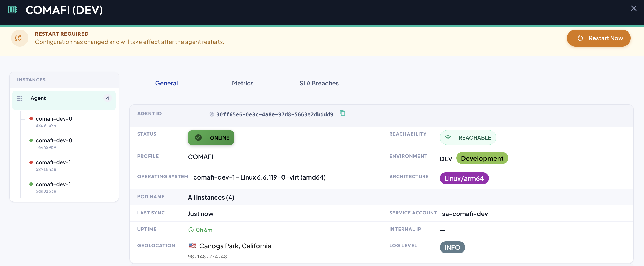Click the agent ID value 30ff65e6-0e8c-4a8e-97d8-5663e2dbddd9
Viewport: 644px width, 266px height.
(x=275, y=114)
